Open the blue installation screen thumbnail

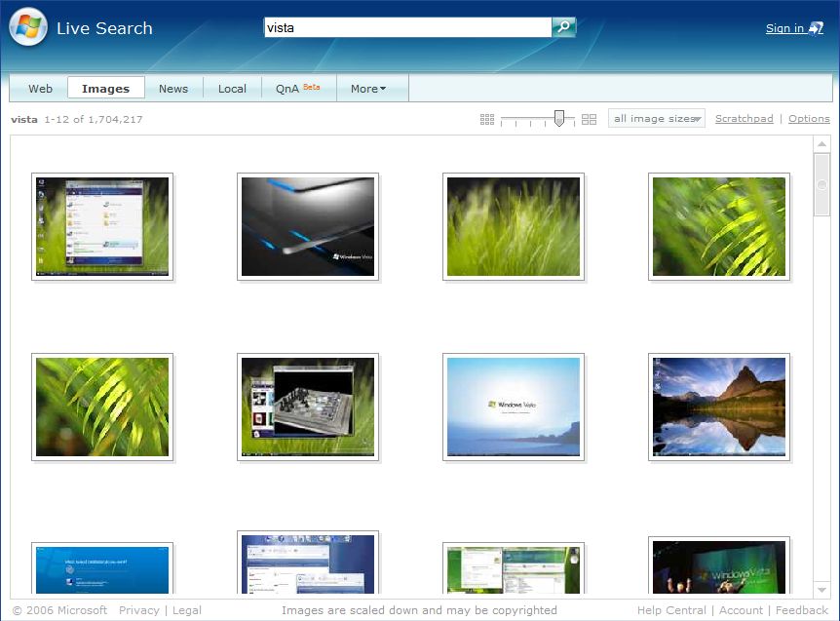102,568
